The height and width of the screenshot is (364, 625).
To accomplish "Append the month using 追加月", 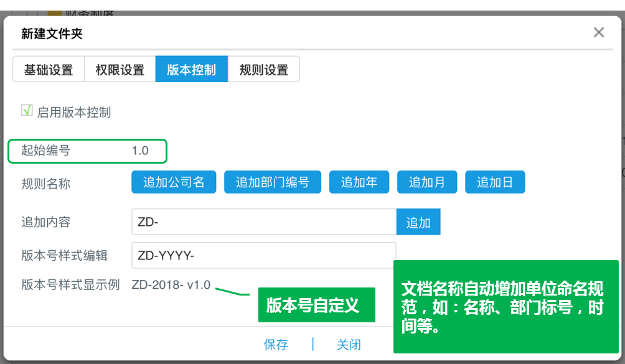I will (426, 182).
